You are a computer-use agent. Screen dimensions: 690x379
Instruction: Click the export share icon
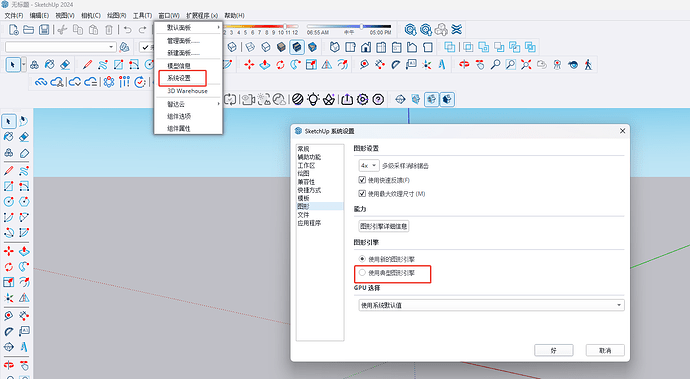[x=347, y=99]
